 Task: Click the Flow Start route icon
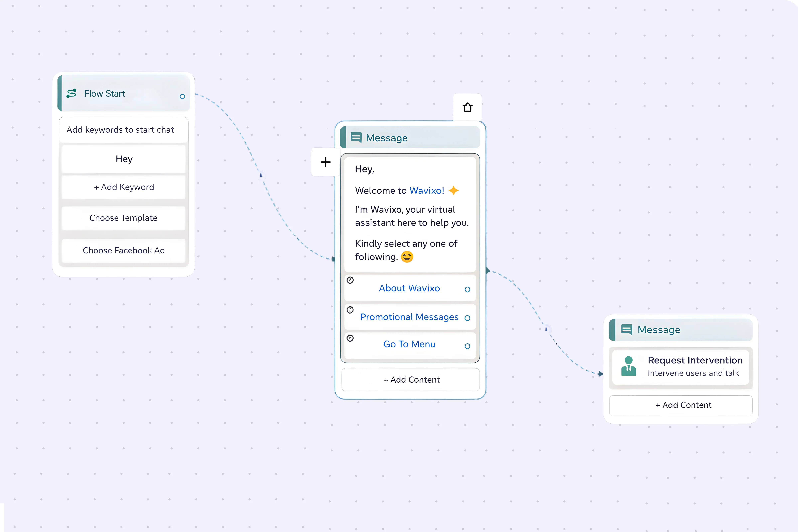[72, 93]
